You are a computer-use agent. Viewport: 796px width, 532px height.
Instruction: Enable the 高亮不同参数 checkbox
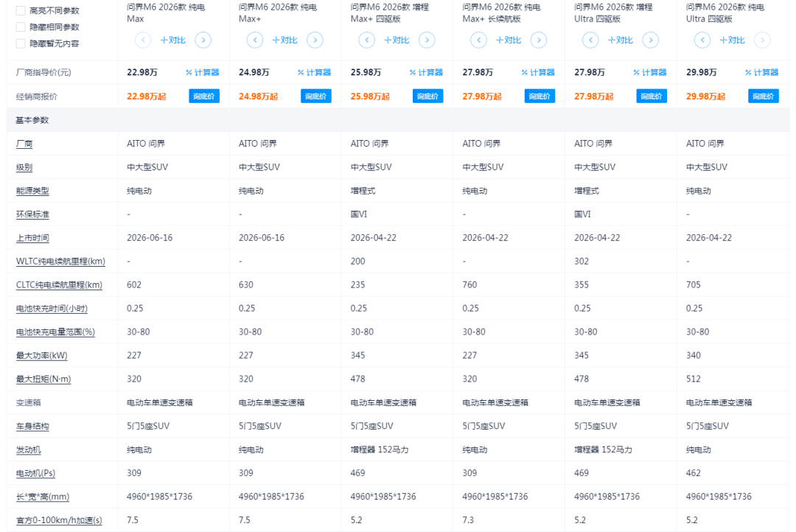[x=21, y=10]
